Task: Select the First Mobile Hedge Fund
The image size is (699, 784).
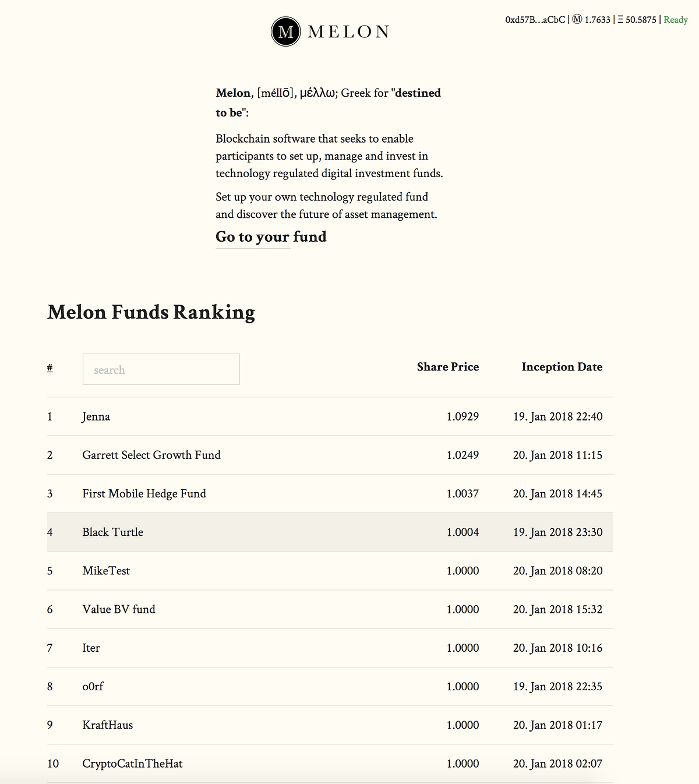Action: [x=144, y=493]
